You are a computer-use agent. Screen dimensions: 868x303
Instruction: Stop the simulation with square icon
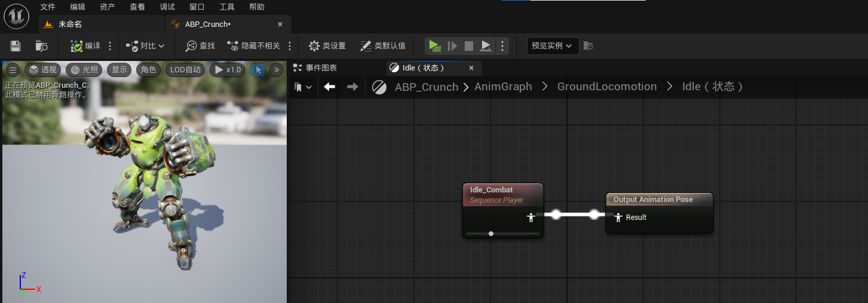pos(469,46)
